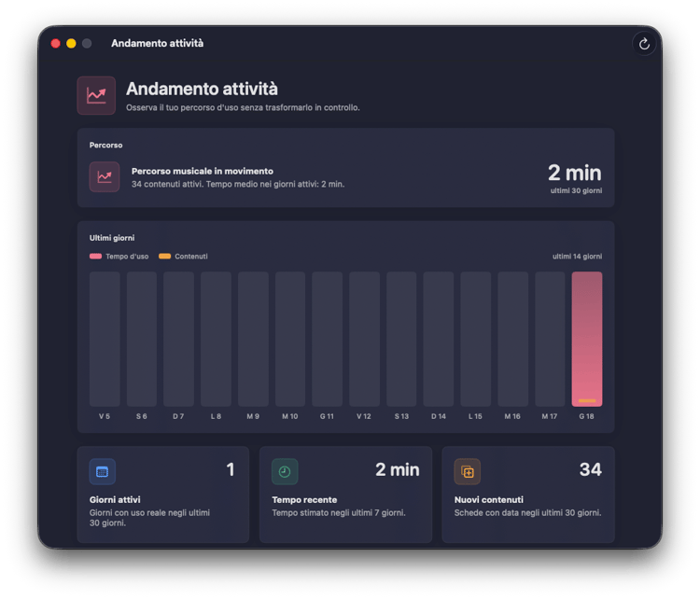Click the 'Contenuti' legend label
700x599 pixels.
[191, 257]
